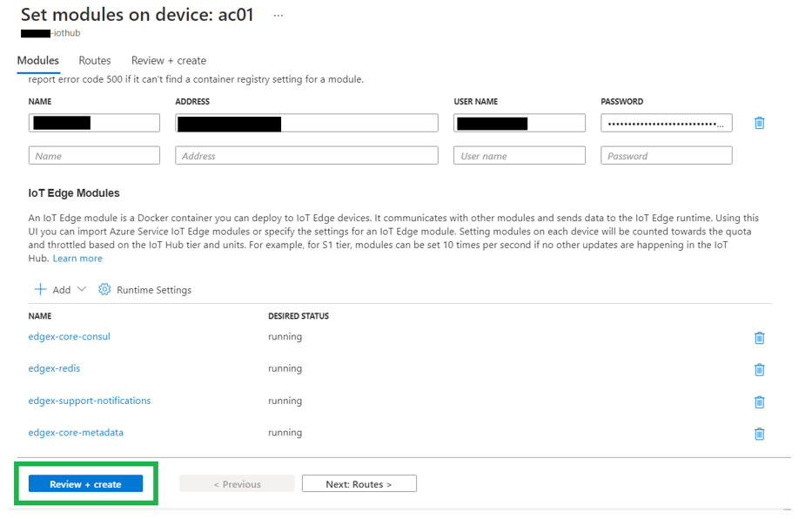Open the ellipsis menu beside the title
812x519 pixels.
[x=278, y=16]
